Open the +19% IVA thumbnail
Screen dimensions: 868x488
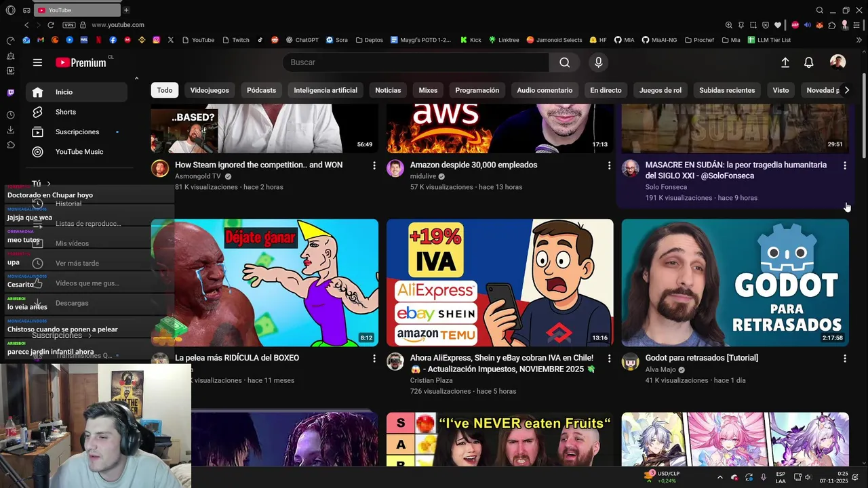pos(500,283)
